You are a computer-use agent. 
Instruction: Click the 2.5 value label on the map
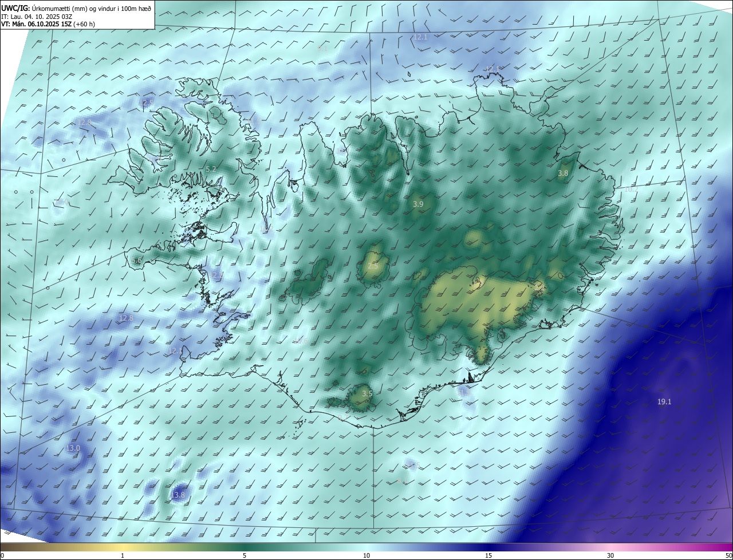tap(373, 266)
